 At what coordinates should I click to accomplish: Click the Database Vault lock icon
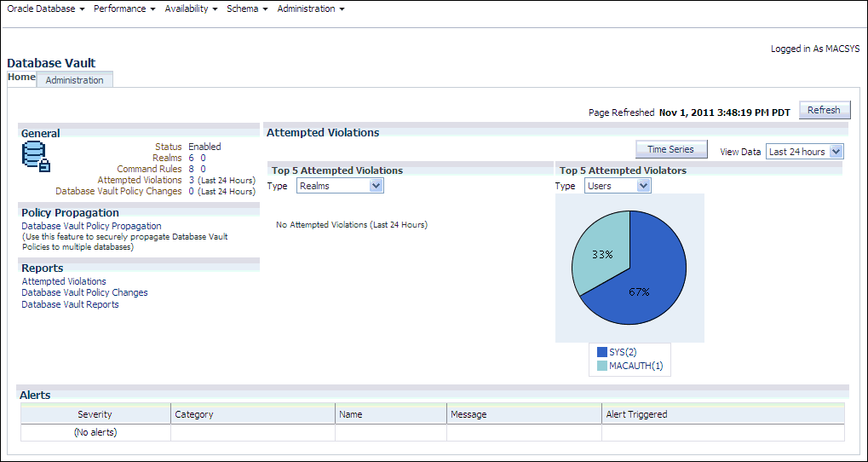point(37,156)
